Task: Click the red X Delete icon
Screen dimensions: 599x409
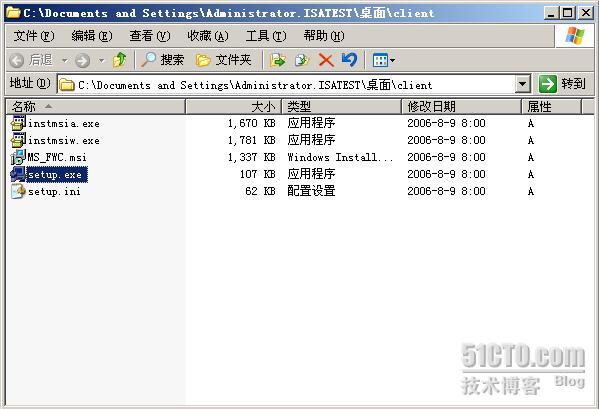Action: point(326,60)
